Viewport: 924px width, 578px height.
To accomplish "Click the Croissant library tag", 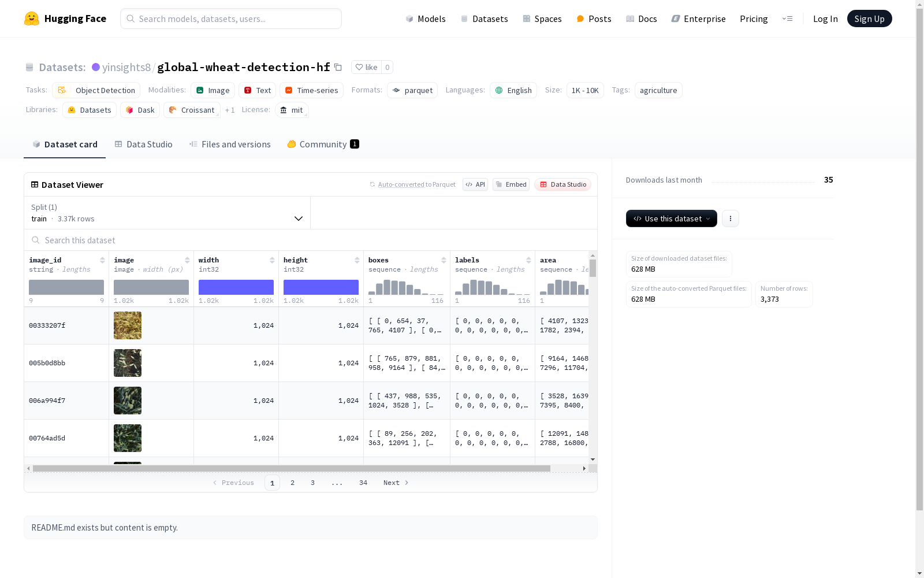I will point(192,110).
